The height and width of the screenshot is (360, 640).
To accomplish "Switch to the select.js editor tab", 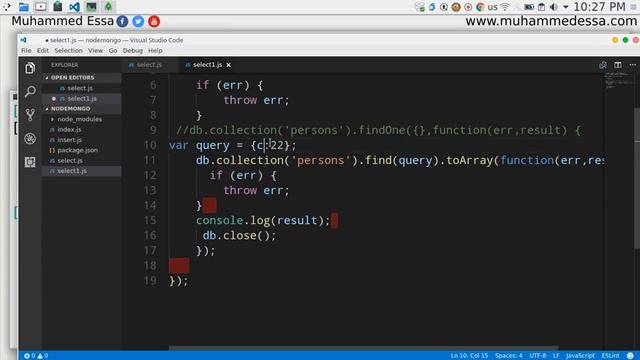I will coord(149,65).
